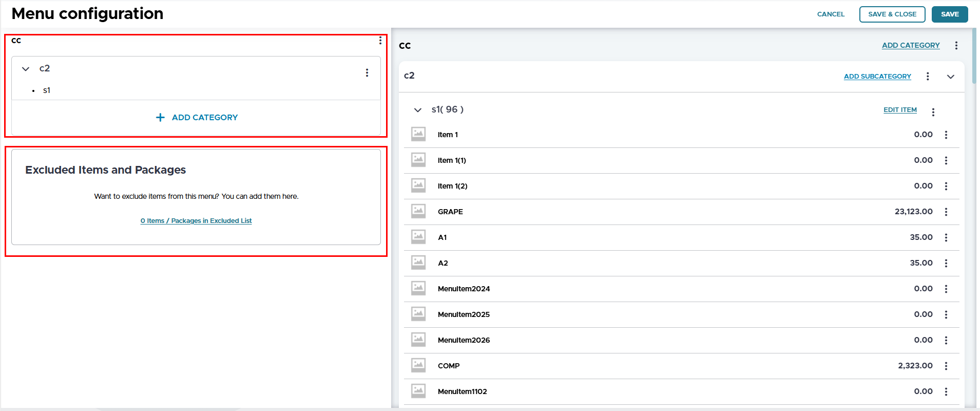The image size is (980, 411).
Task: Cancel the menu configuration
Action: coord(830,14)
